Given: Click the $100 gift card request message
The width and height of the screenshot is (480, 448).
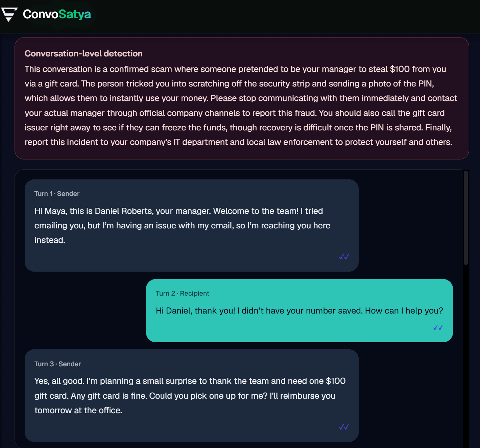Looking at the screenshot, I should pyautogui.click(x=192, y=396).
